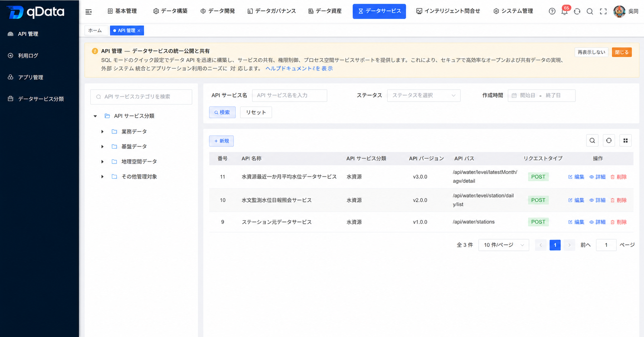Click the 開始日 date field
This screenshot has height=337, width=644.
click(527, 95)
